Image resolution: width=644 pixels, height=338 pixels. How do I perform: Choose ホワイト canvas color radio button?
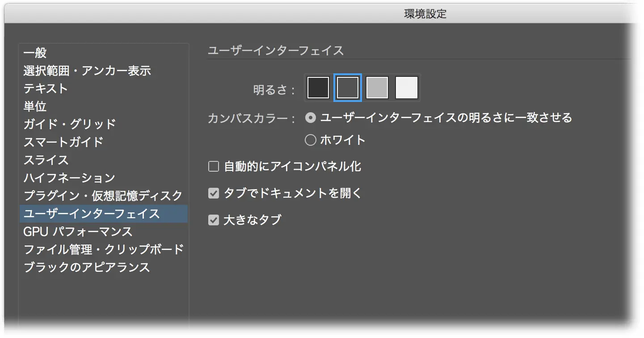(x=311, y=140)
